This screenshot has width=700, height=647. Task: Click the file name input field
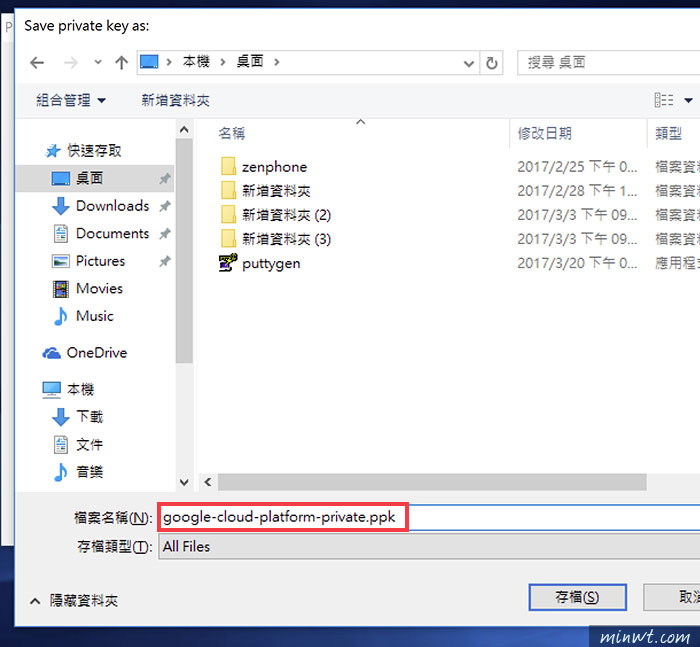429,518
